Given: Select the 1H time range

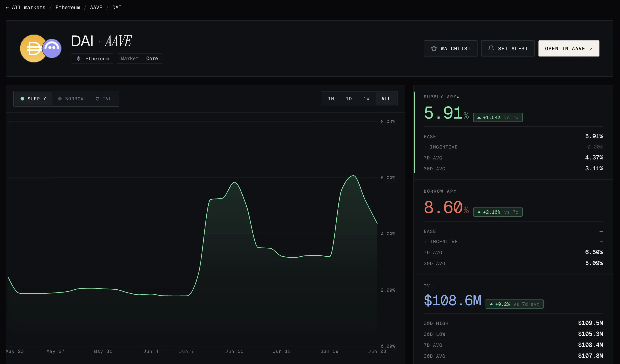Looking at the screenshot, I should click(331, 99).
